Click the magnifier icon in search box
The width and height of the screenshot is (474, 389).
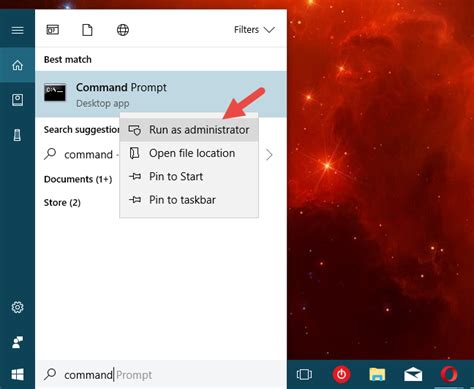coord(50,374)
